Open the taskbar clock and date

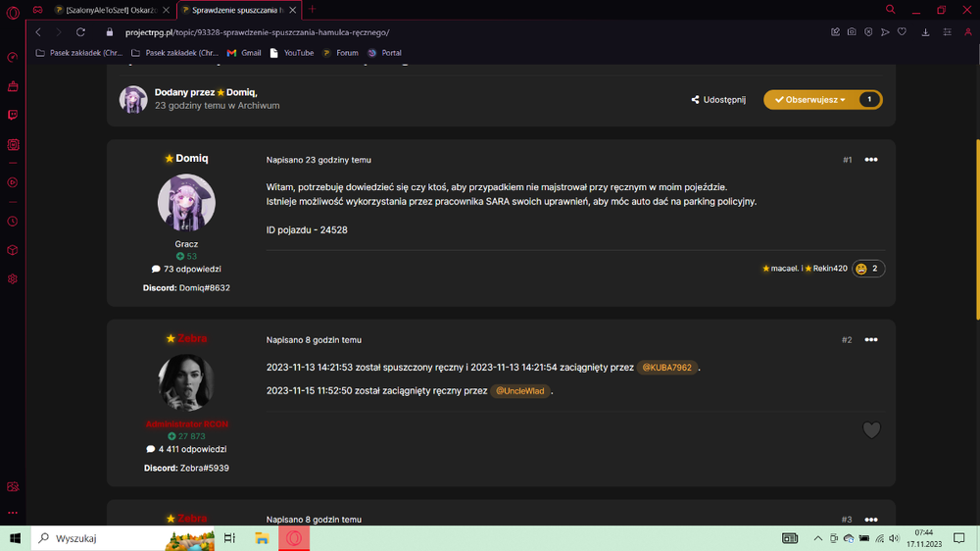tap(924, 538)
